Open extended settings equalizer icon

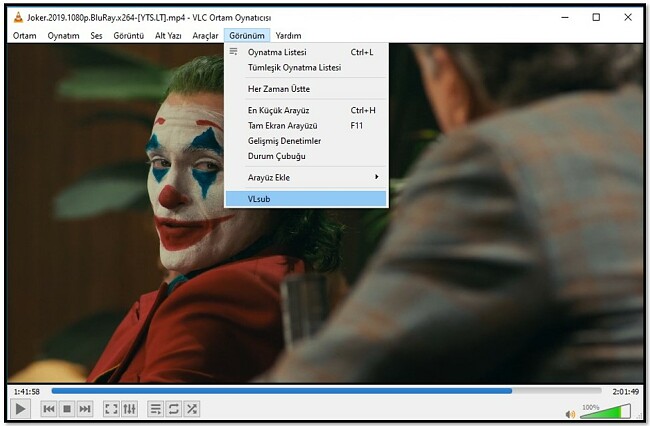click(129, 409)
